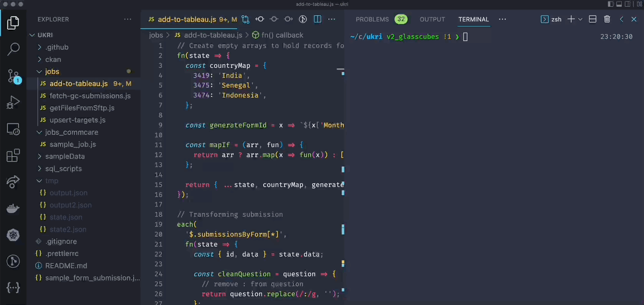This screenshot has height=305, width=644.
Task: Kill the terminal with the trash icon
Action: pyautogui.click(x=607, y=19)
